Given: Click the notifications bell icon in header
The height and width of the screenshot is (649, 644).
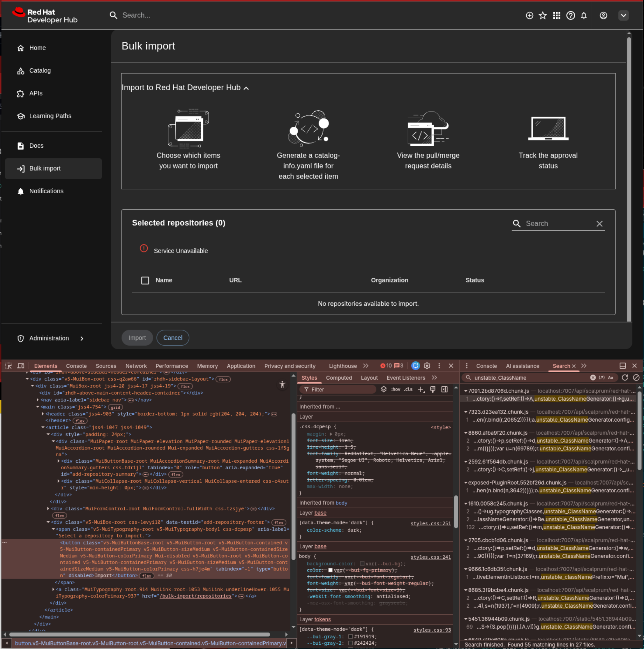Looking at the screenshot, I should click(x=584, y=15).
